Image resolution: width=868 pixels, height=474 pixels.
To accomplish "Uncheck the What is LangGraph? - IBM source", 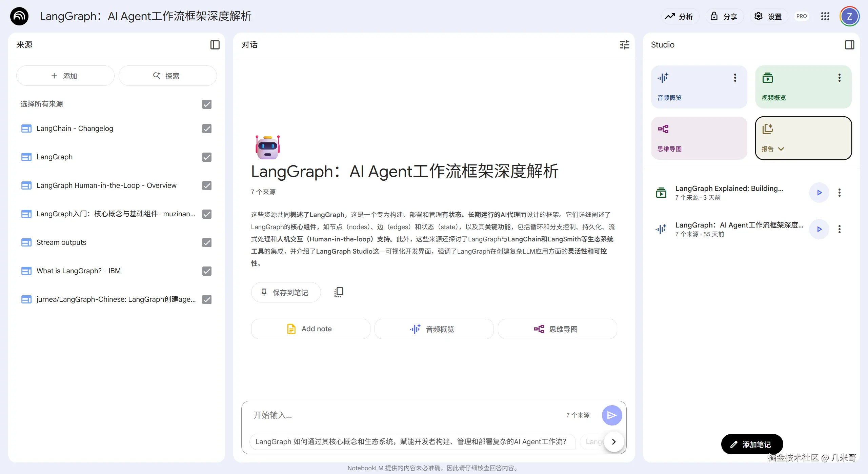I will [x=206, y=271].
